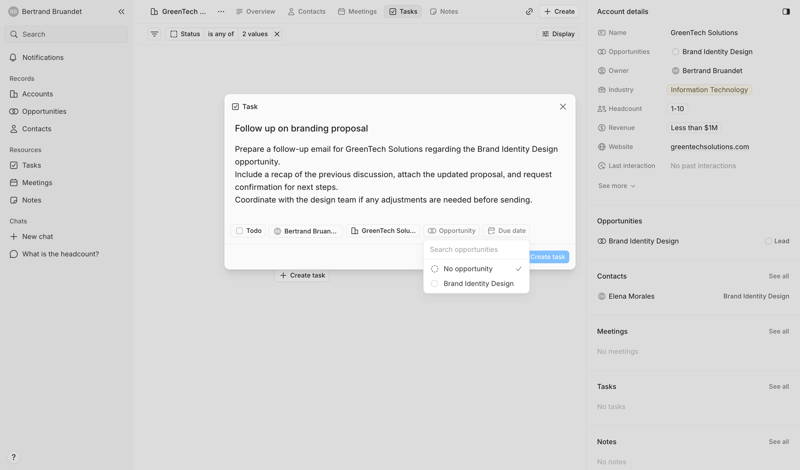The width and height of the screenshot is (800, 470).
Task: Open Bertrand Bruandet workspace menu
Action: click(x=45, y=11)
